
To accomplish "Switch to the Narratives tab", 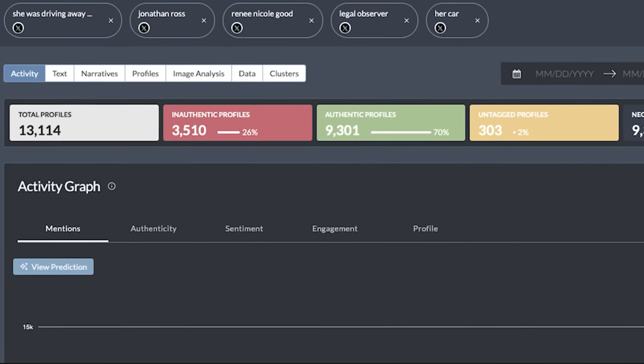I will click(99, 74).
